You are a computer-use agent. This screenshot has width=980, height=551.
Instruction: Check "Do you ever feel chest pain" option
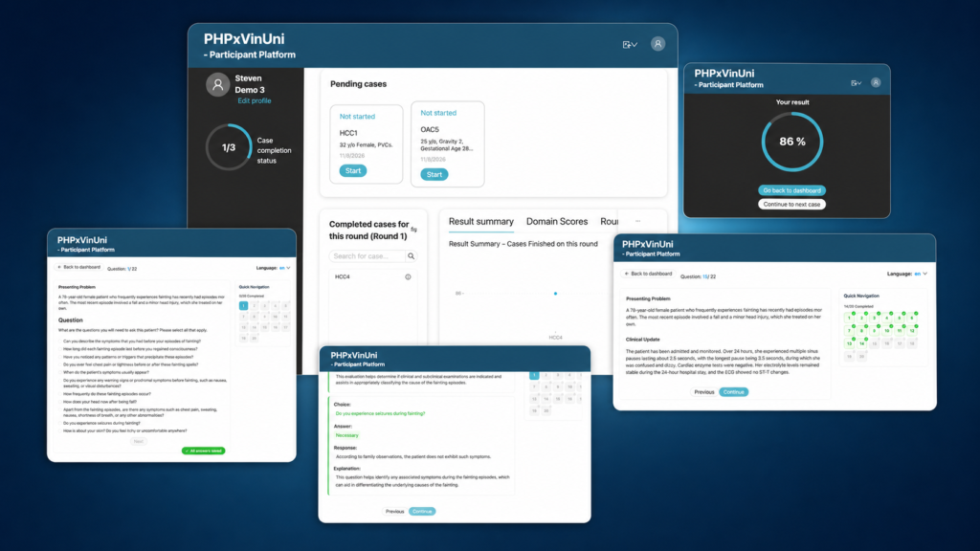[60, 364]
